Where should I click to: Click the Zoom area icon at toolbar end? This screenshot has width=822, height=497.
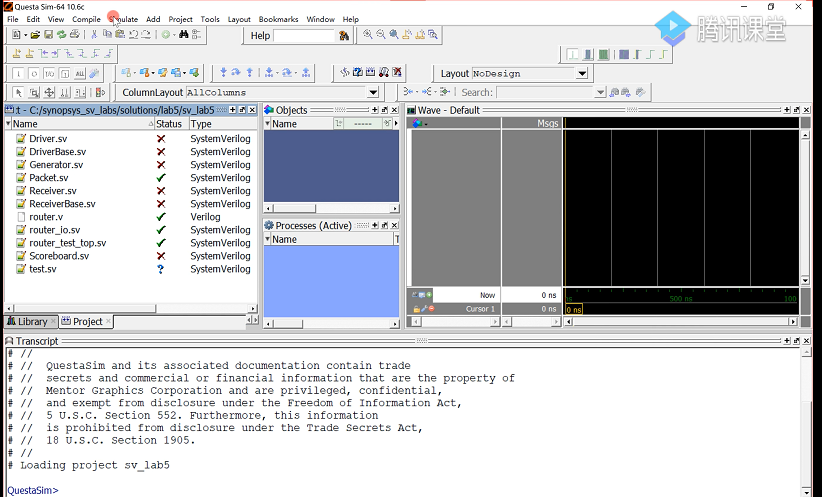pos(433,35)
